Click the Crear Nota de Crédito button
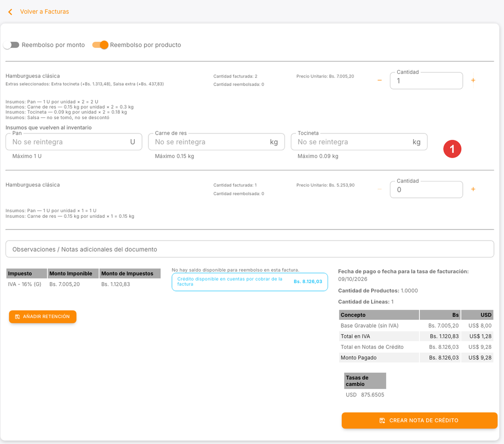Screen dimensions: 504x444 [419, 421]
